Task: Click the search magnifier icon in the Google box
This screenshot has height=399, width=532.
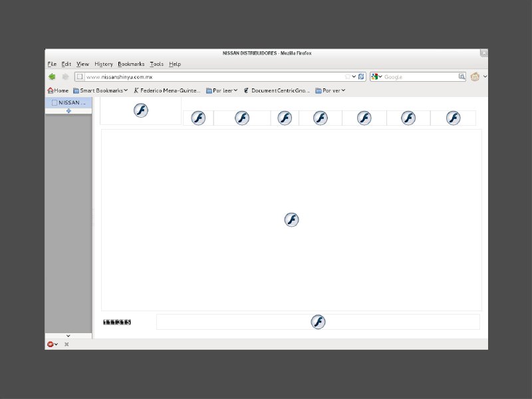Action: point(458,76)
